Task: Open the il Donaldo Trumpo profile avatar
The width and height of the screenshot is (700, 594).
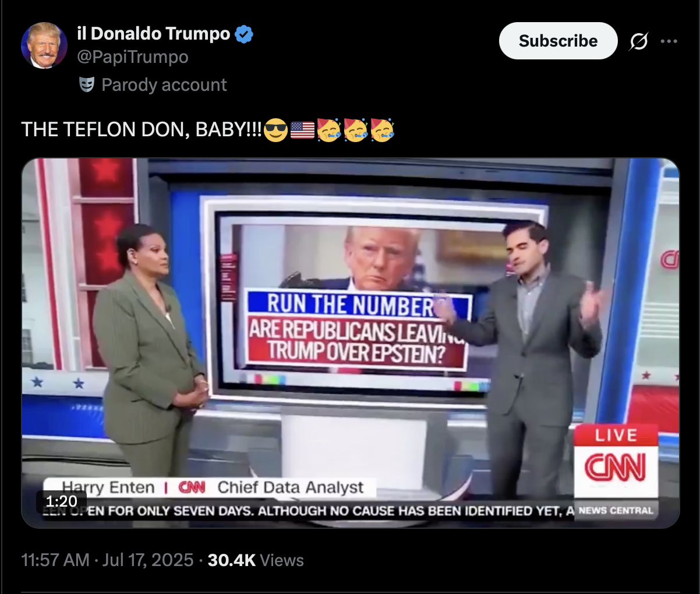Action: [x=44, y=45]
